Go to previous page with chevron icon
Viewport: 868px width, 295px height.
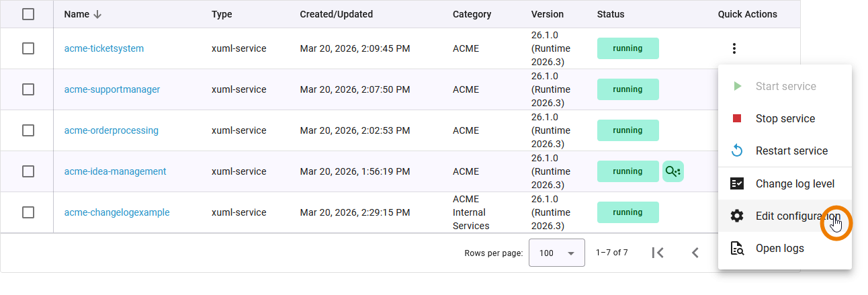(695, 253)
